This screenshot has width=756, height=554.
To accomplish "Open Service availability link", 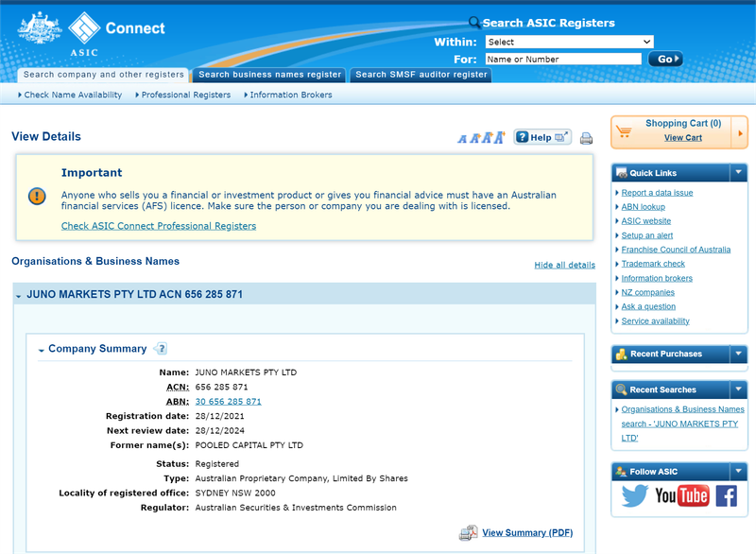I will click(x=655, y=321).
